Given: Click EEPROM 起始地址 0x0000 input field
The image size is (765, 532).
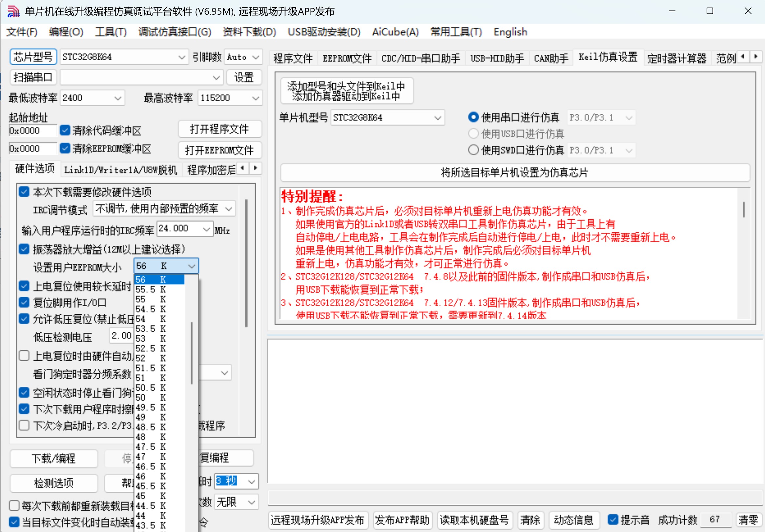Looking at the screenshot, I should 33,148.
